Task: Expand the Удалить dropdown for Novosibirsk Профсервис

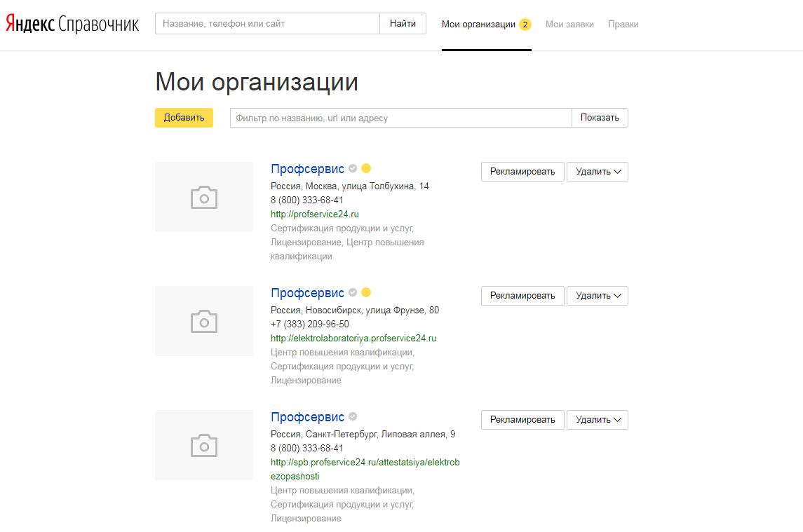Action: [x=597, y=296]
